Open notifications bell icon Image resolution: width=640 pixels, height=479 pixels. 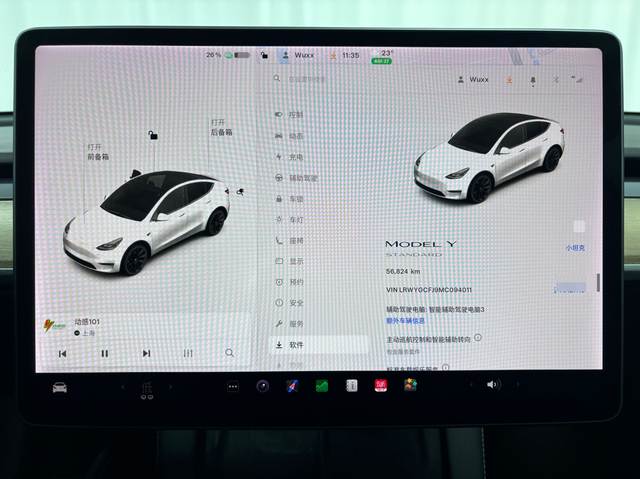[x=533, y=80]
